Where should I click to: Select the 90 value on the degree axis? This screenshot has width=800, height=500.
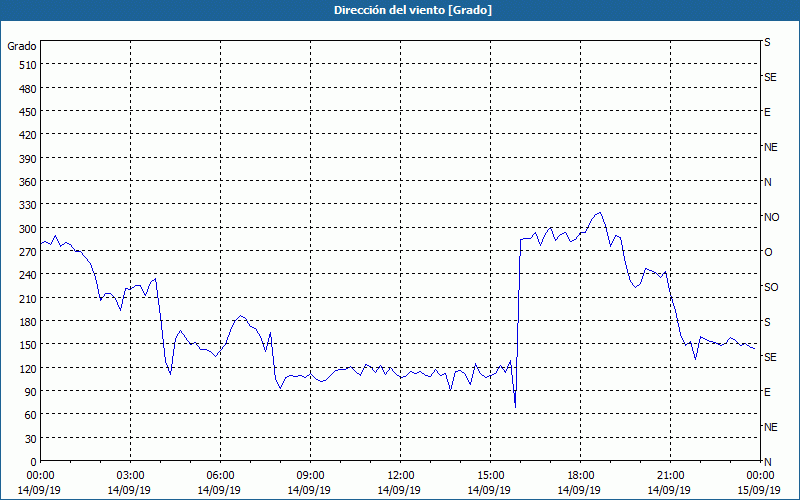pos(31,392)
